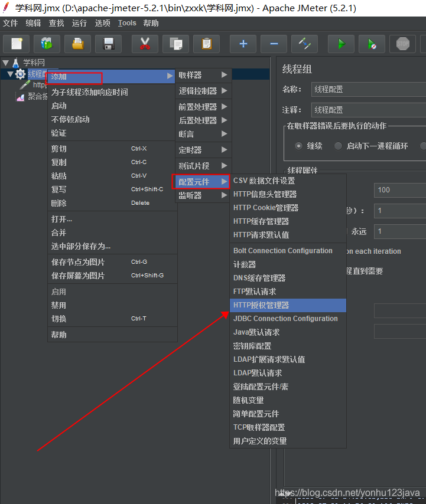Choose HTTP信息头管理器

point(288,194)
